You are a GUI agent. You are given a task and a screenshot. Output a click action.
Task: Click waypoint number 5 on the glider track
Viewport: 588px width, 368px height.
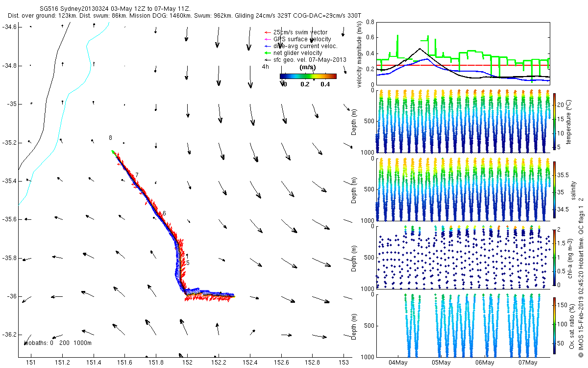coord(187,263)
